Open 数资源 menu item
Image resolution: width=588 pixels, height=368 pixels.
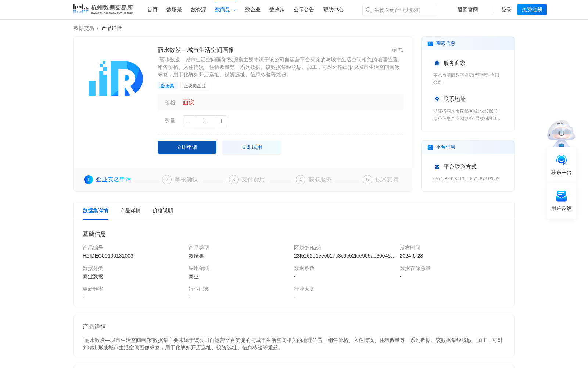198,10
